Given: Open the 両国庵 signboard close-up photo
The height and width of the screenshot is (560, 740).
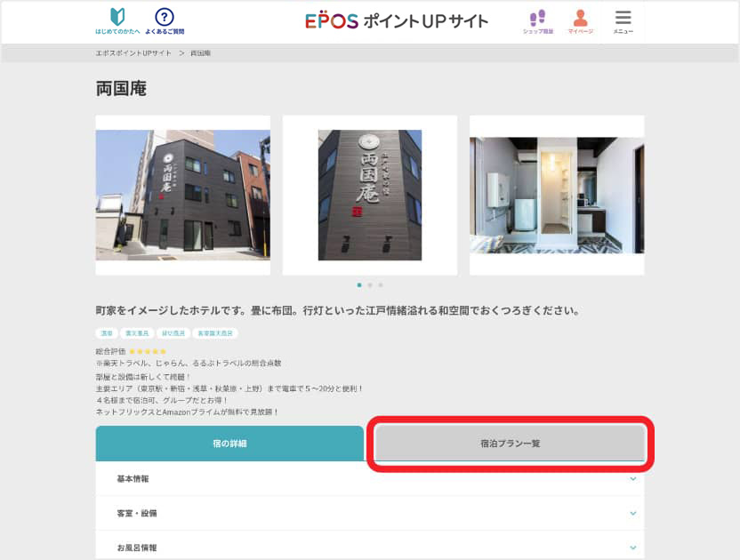Looking at the screenshot, I should point(369,195).
